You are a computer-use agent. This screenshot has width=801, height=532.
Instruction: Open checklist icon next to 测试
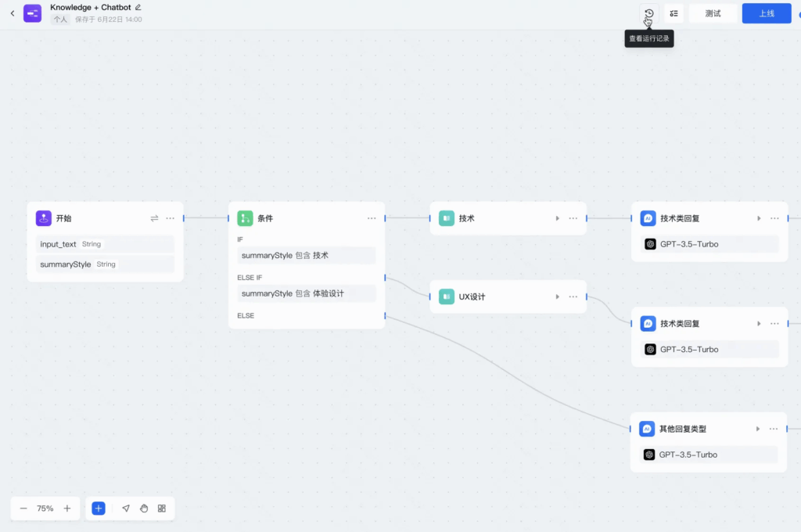[673, 13]
